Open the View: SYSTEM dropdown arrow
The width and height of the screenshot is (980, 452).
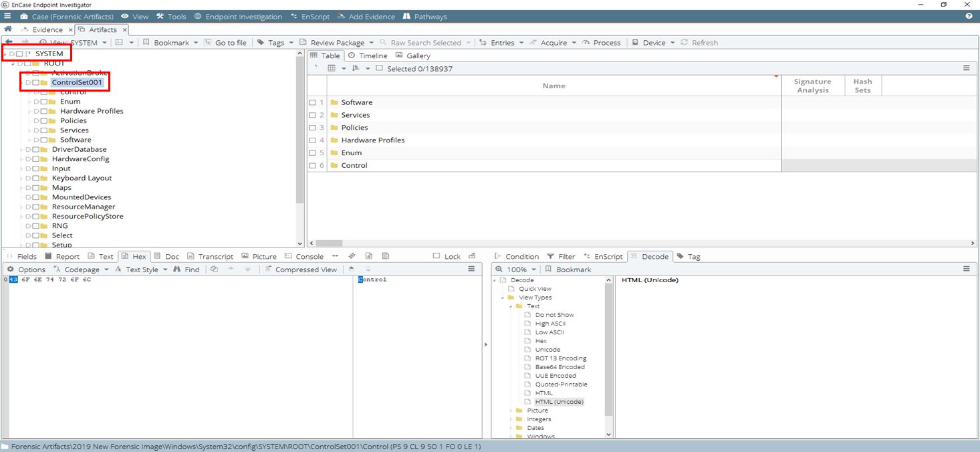[x=104, y=43]
